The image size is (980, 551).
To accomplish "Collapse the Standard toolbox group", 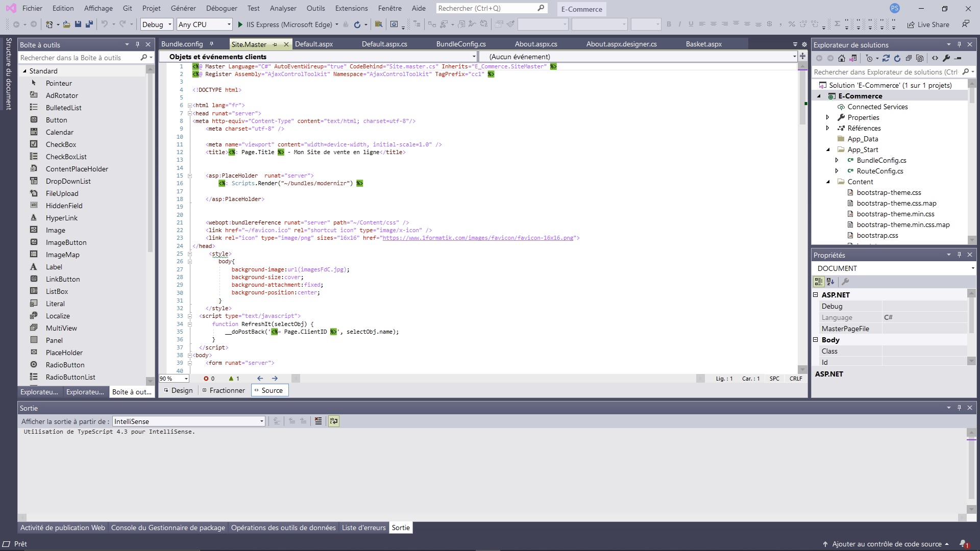I will coord(24,71).
